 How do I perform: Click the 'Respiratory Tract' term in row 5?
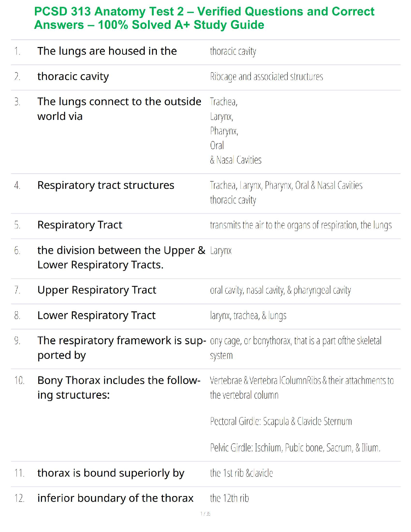80,225
